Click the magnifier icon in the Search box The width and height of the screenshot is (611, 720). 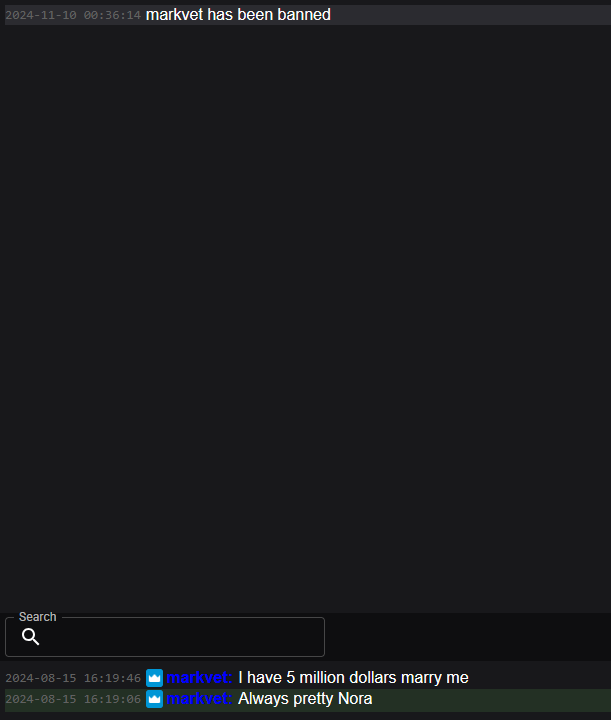coord(30,636)
